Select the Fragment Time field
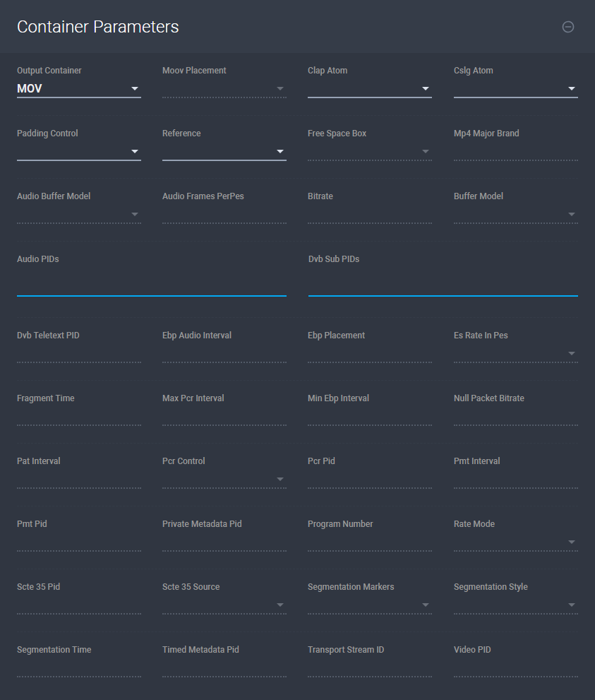The height and width of the screenshot is (700, 595). [78, 417]
